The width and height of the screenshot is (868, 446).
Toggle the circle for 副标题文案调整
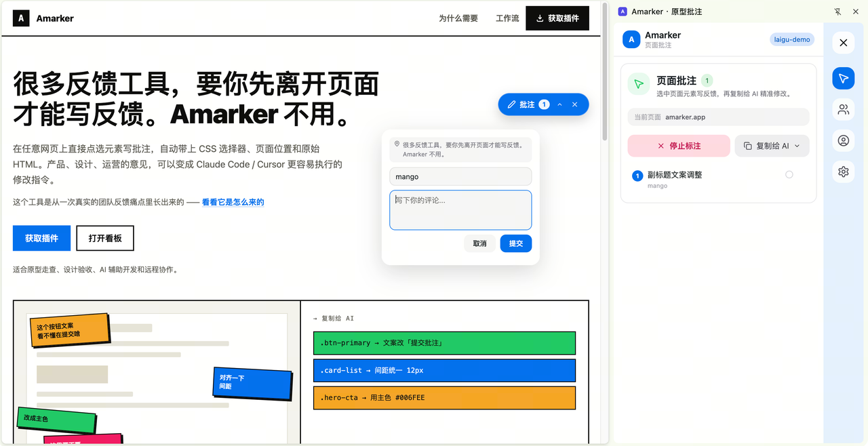789,175
